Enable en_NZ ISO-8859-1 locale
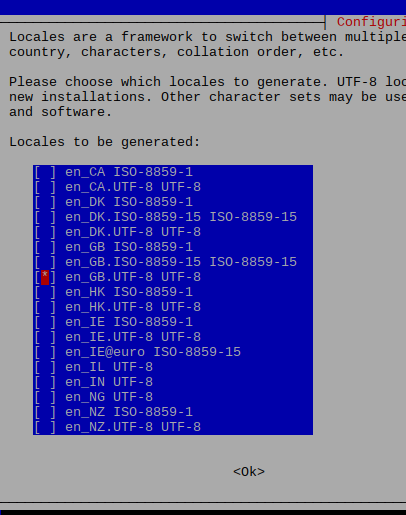Viewport: 406px width, 515px height. point(45,412)
